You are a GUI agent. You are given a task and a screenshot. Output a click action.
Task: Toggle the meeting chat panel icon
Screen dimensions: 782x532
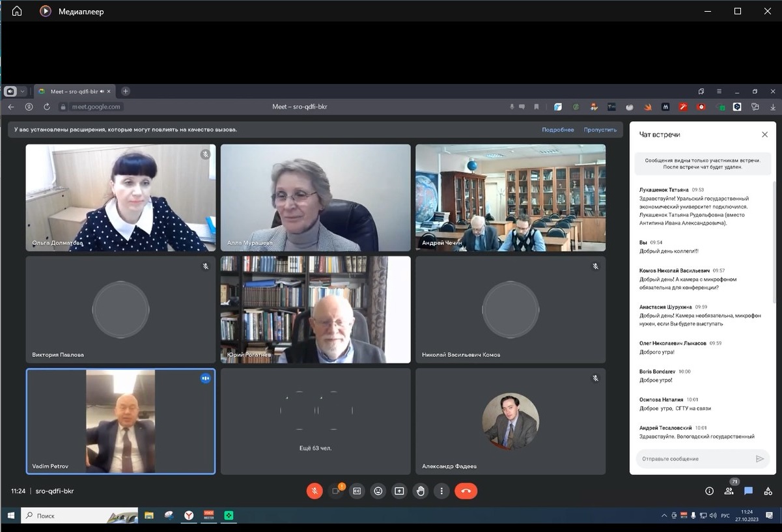(749, 491)
